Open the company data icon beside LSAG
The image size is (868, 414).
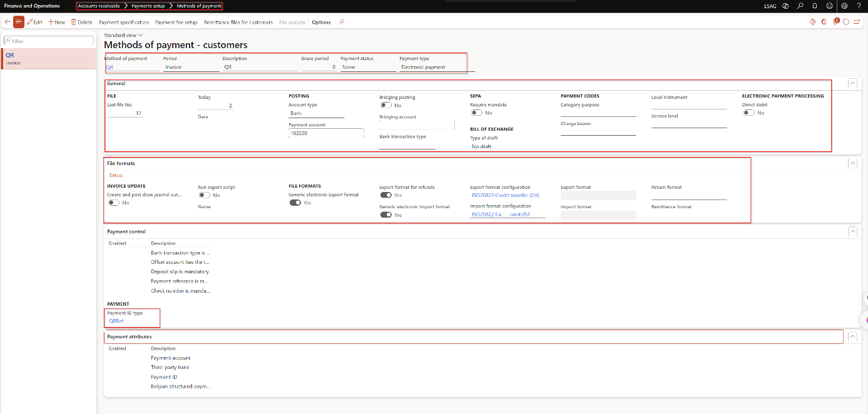785,6
